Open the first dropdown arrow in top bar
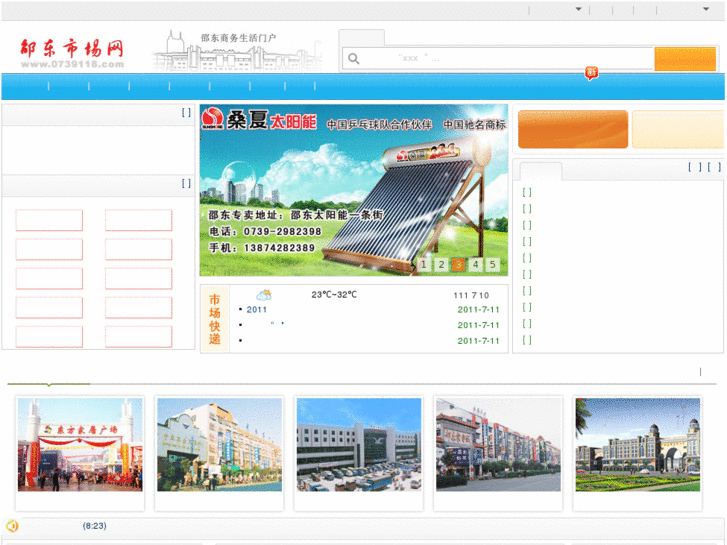This screenshot has height=545, width=727. coord(578,9)
